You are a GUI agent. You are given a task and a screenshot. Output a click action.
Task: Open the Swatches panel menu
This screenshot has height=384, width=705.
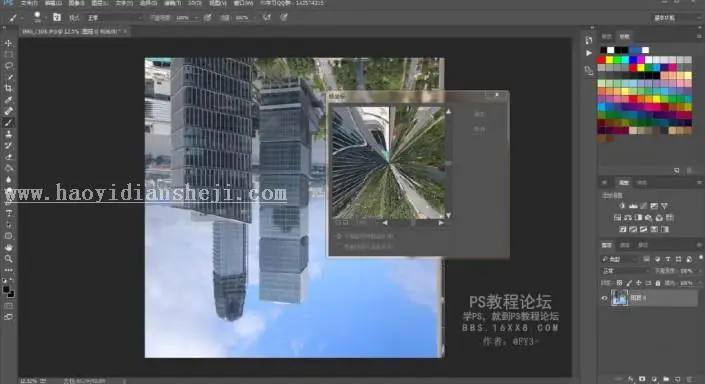tap(699, 36)
